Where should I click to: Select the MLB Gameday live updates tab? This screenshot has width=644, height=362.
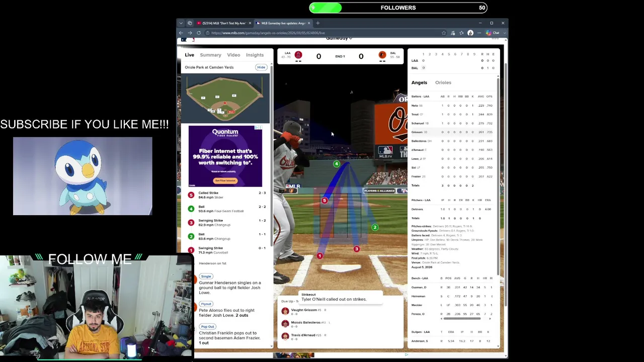[282, 23]
